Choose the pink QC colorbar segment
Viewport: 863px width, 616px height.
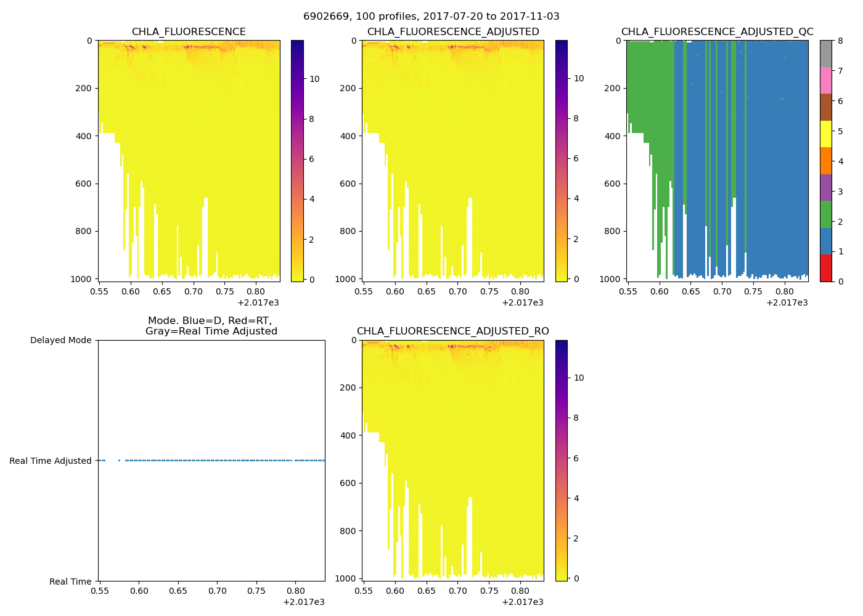[825, 80]
